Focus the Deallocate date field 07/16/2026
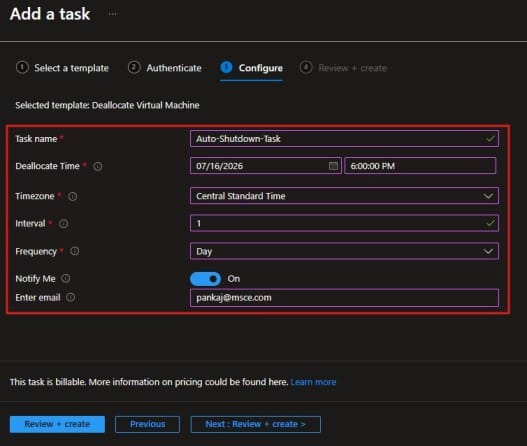 click(x=266, y=166)
